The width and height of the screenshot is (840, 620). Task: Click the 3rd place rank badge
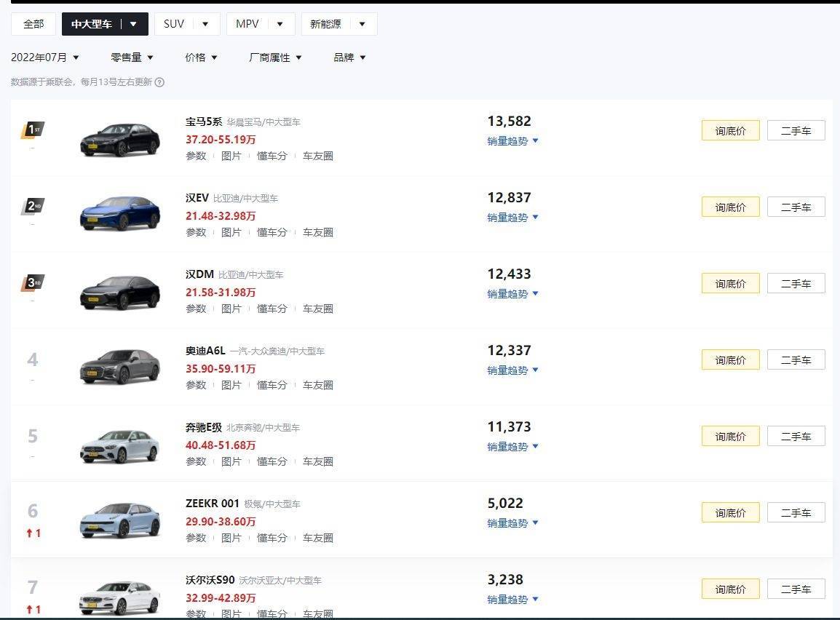33,282
